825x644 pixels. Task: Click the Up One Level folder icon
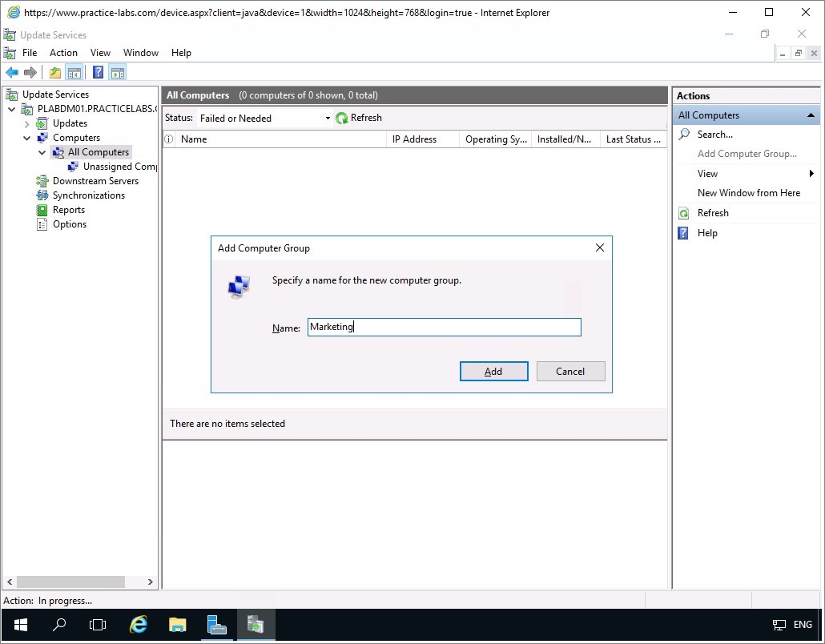pyautogui.click(x=54, y=73)
